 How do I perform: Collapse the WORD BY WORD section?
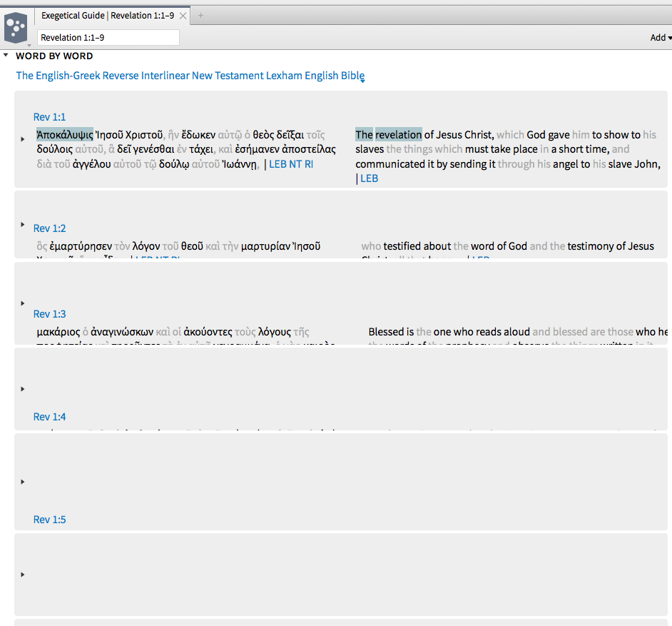8,56
